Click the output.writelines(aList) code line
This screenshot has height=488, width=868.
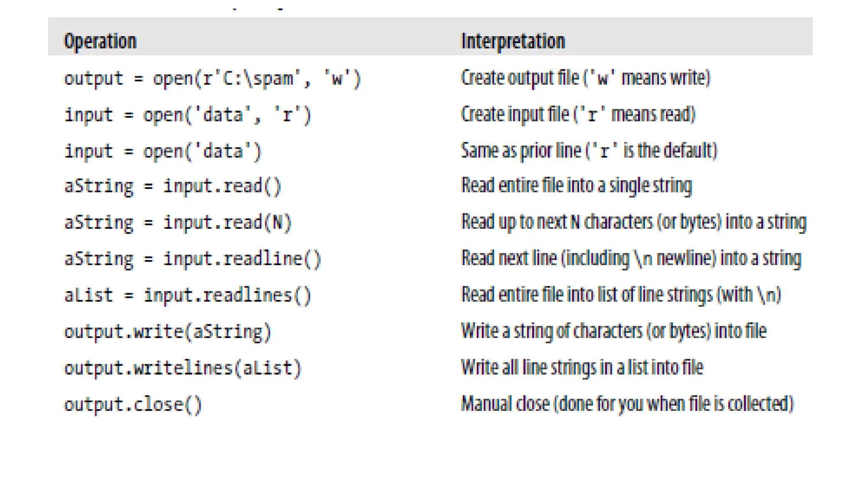183,368
